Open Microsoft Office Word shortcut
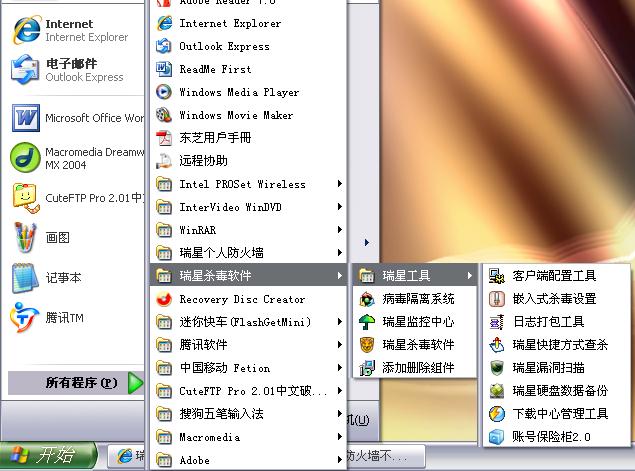Image resolution: width=635 pixels, height=471 pixels. pyautogui.click(x=75, y=118)
